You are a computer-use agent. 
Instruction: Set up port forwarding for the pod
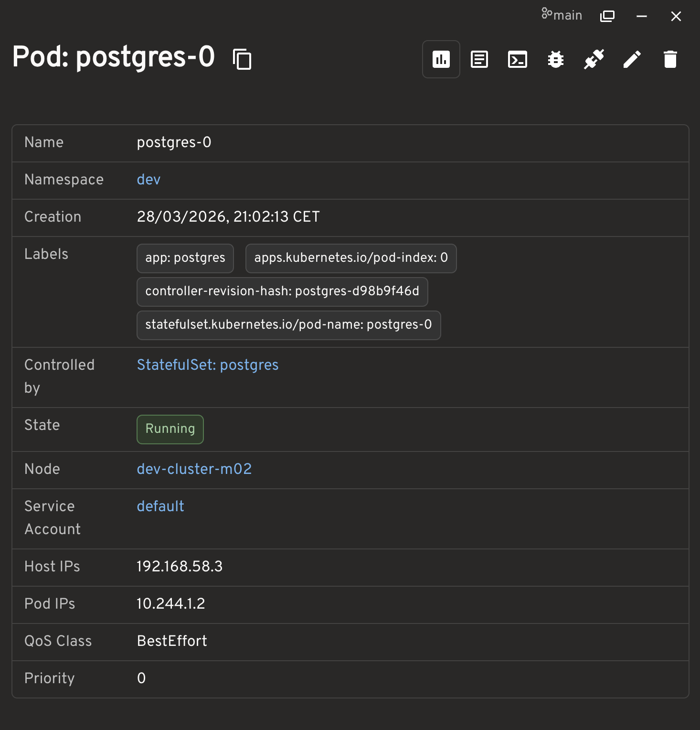[x=594, y=59]
